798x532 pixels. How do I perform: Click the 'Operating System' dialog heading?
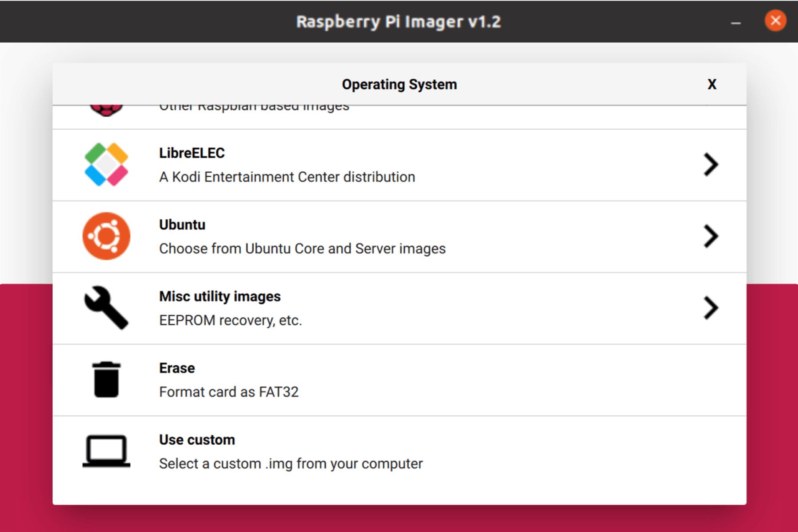click(399, 84)
